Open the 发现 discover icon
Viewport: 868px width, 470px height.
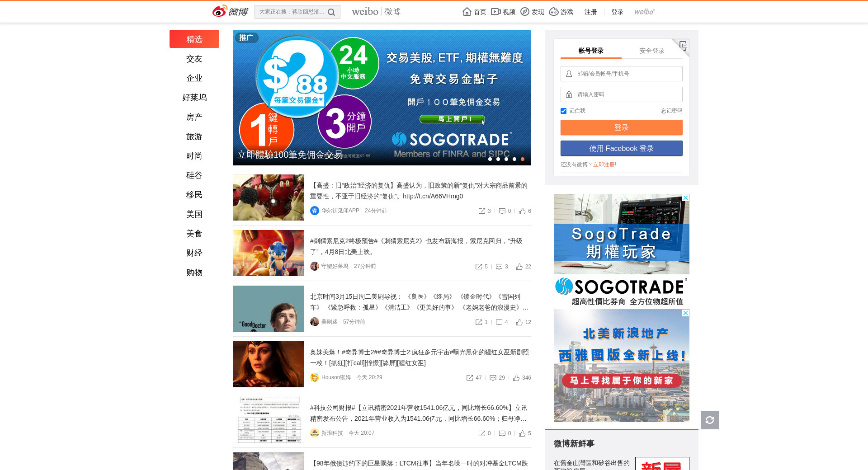525,12
